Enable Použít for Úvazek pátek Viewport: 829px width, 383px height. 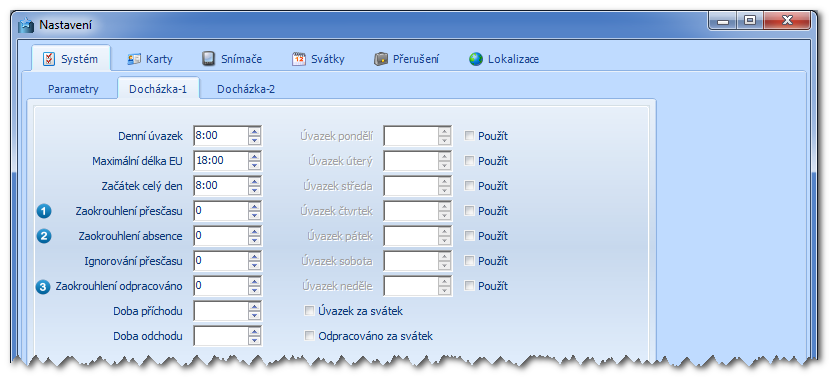469,236
